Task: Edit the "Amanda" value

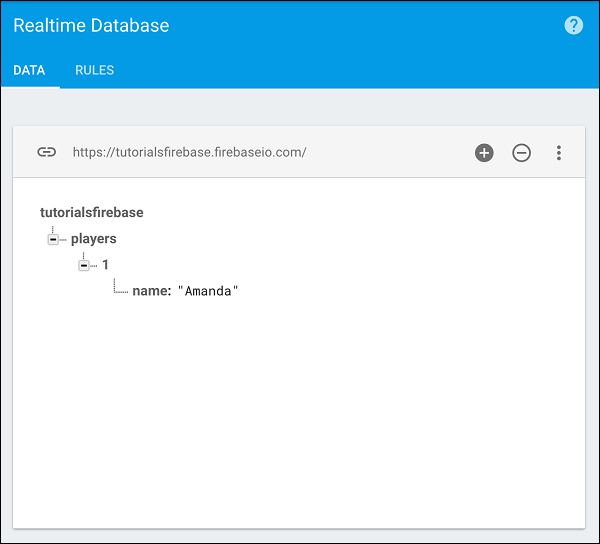Action: tap(209, 291)
